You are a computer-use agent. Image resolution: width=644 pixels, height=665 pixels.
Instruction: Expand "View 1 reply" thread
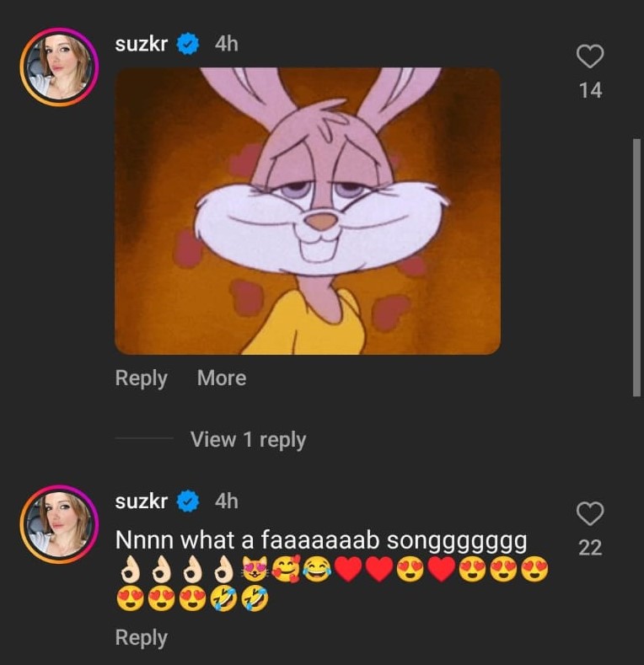click(248, 439)
